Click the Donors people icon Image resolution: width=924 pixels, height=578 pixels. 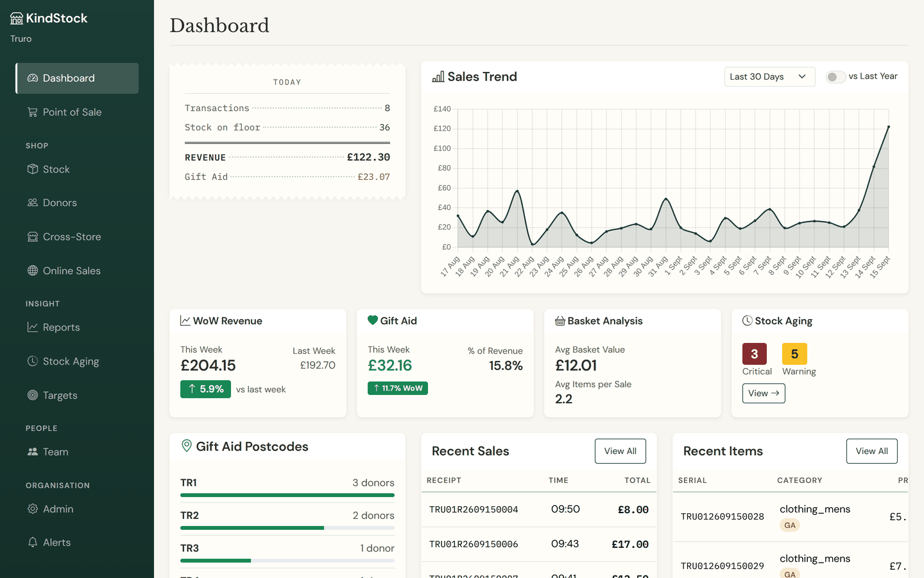[x=33, y=202]
